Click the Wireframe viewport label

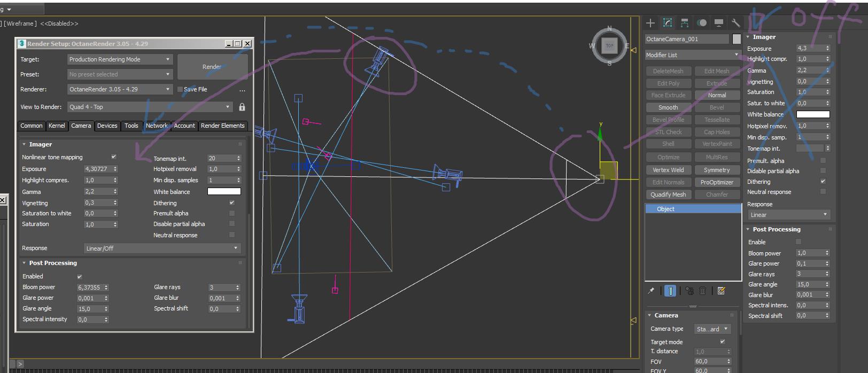pyautogui.click(x=21, y=24)
